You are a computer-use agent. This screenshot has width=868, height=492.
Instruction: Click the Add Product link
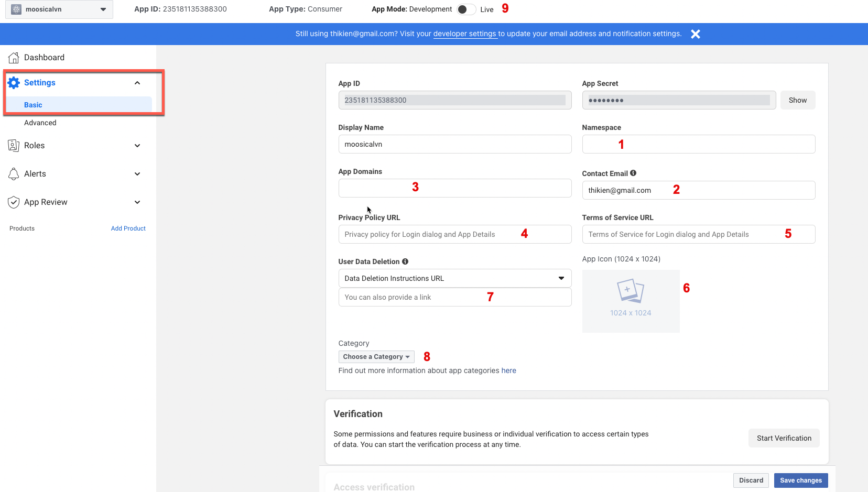click(128, 228)
